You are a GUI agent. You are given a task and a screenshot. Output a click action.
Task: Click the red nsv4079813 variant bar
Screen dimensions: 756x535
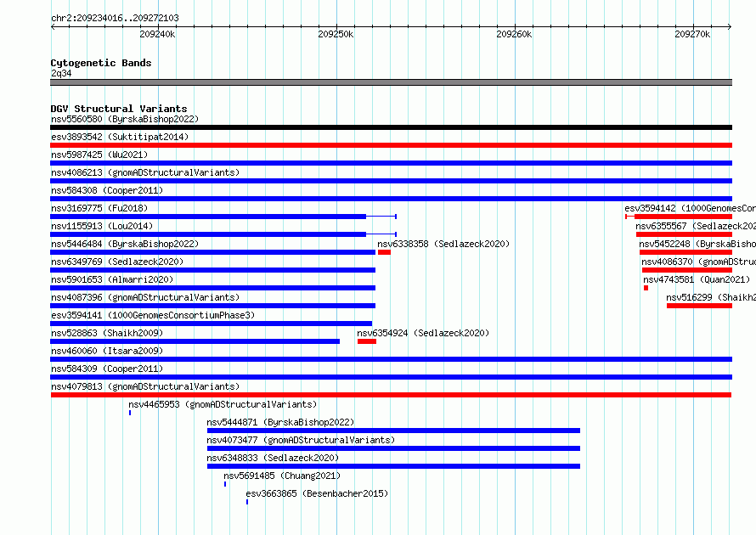[x=391, y=395]
